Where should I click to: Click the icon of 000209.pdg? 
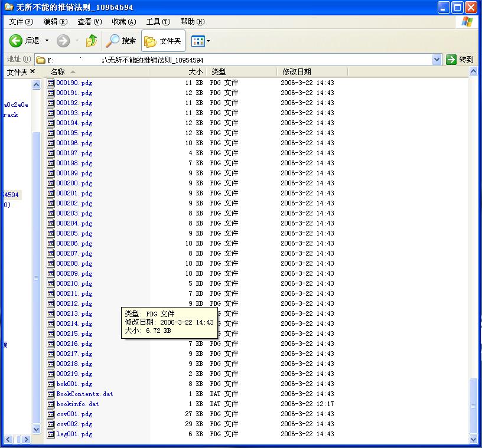point(51,273)
